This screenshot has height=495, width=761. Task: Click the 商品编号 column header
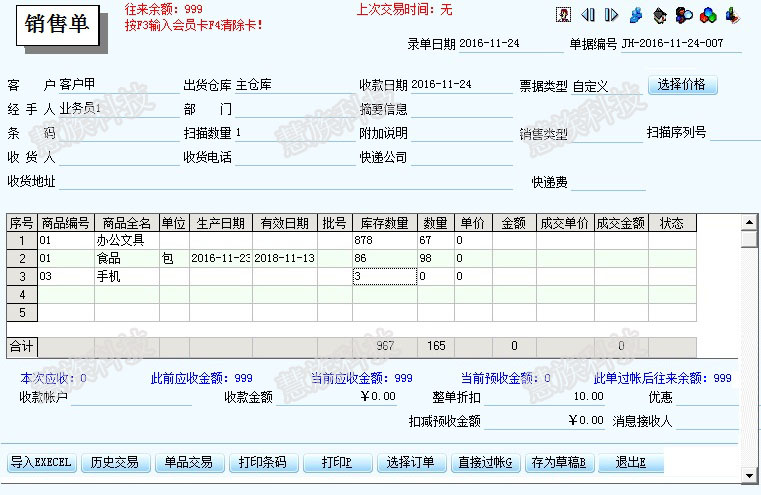click(66, 223)
